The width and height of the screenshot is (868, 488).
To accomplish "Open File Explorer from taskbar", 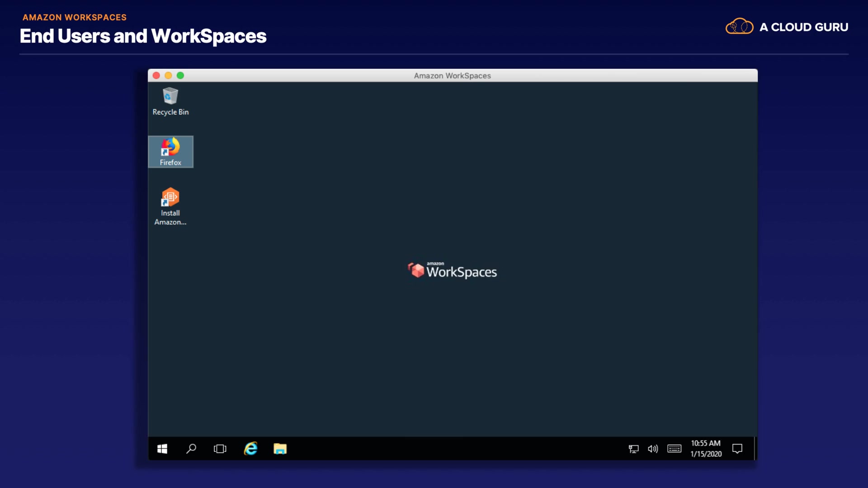I will click(280, 449).
